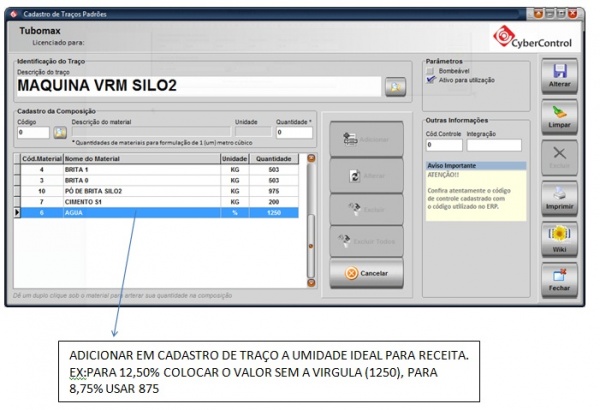Click material lookup icon beside Código
The width and height of the screenshot is (600, 410).
coord(60,132)
